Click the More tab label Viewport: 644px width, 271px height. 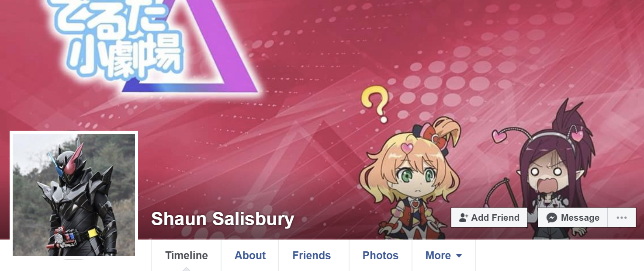(438, 256)
